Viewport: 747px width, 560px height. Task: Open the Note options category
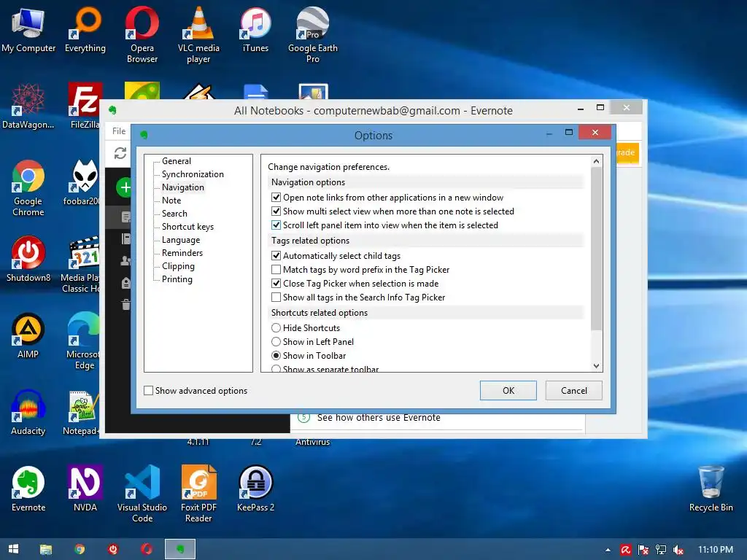[171, 201]
